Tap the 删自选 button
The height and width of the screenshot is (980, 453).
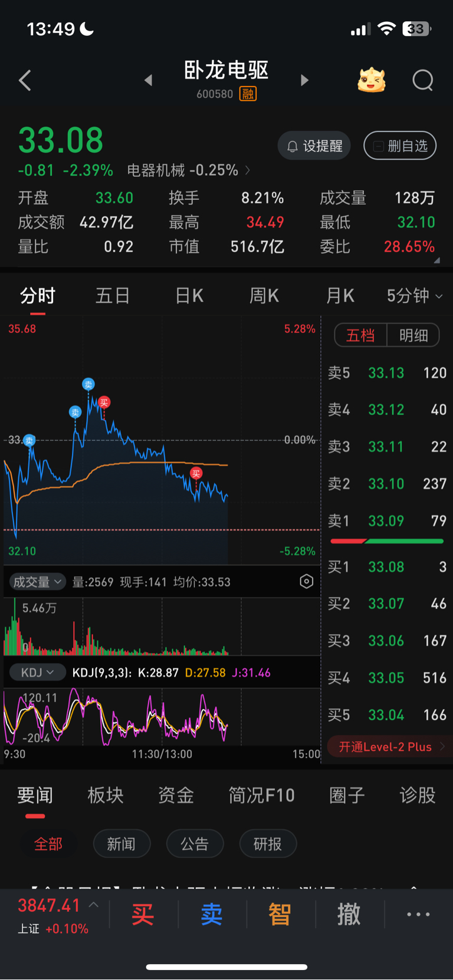click(400, 146)
